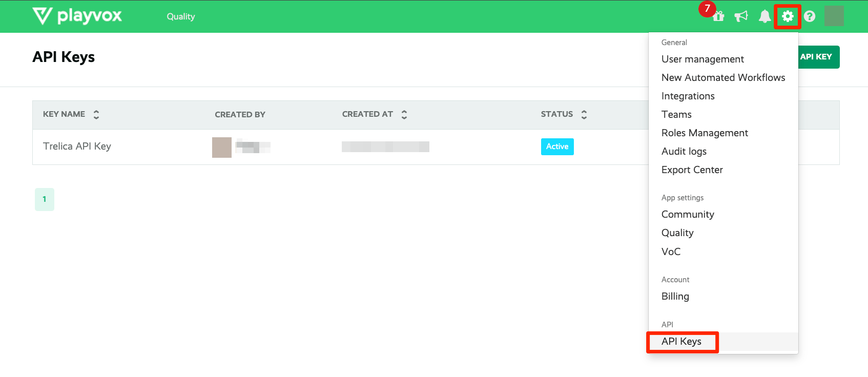This screenshot has width=868, height=377.
Task: Click the creator avatar in the Trelica row
Action: 222,148
